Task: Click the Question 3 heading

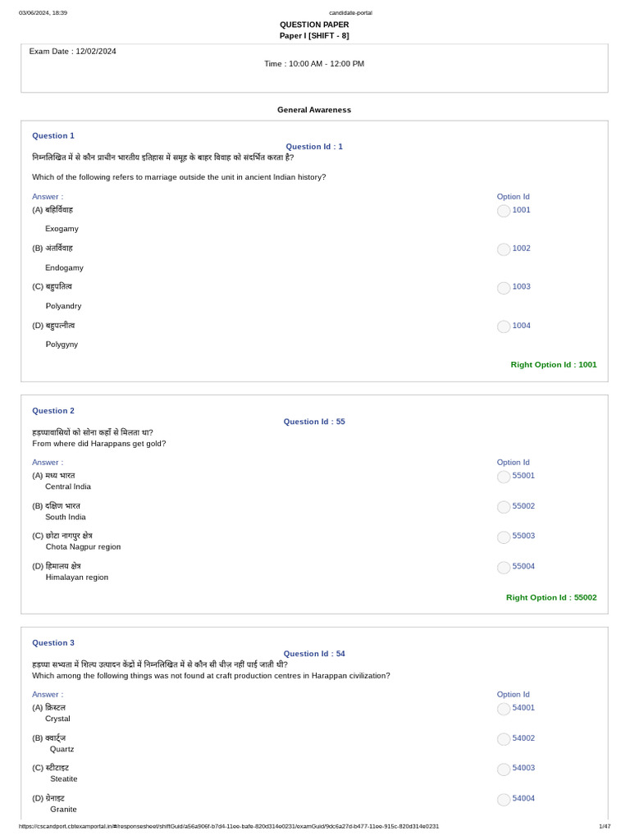Action: tap(53, 643)
